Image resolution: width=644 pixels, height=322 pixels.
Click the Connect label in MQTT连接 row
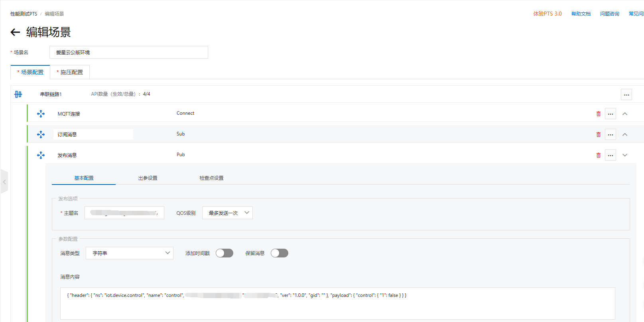(x=185, y=113)
